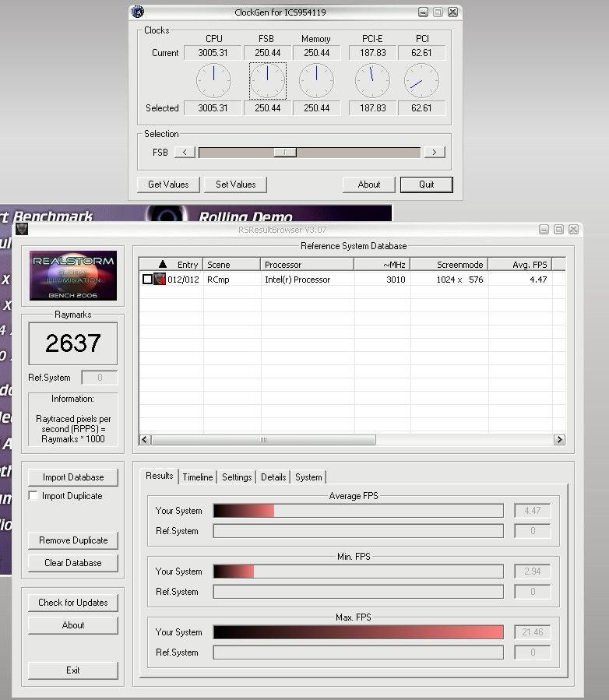Sort the list by the Entry column
609x700 pixels.
pyautogui.click(x=171, y=264)
